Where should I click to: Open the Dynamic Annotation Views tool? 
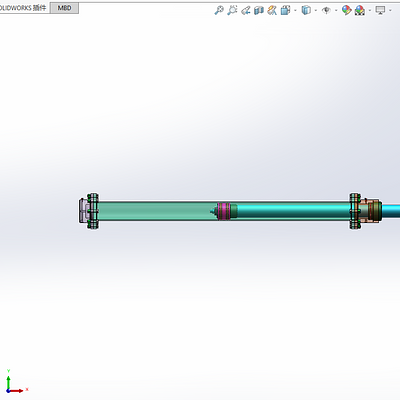pos(272,10)
